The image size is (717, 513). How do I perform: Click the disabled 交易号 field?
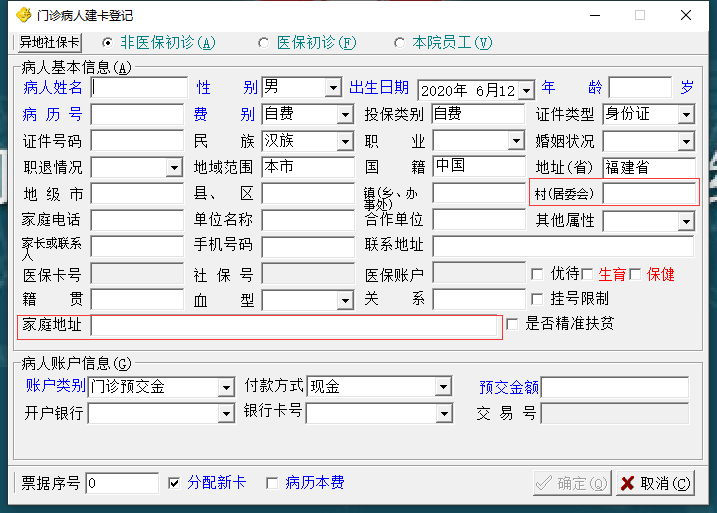(615, 414)
